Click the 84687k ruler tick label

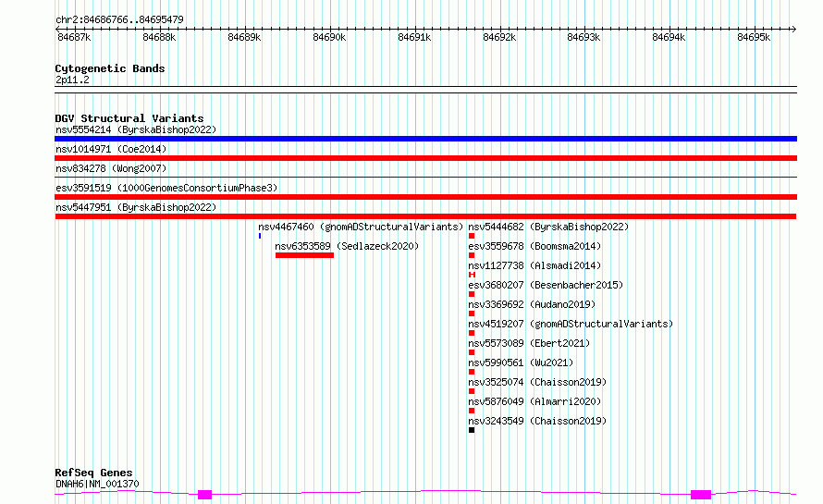(74, 37)
